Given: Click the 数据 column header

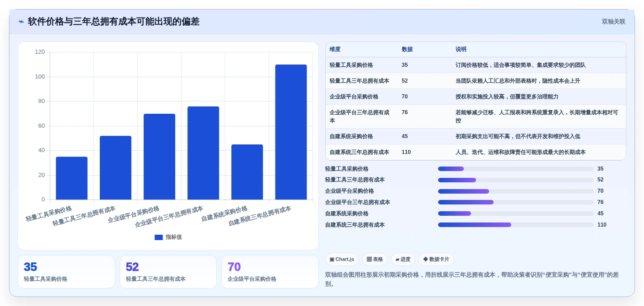Looking at the screenshot, I should tap(407, 50).
